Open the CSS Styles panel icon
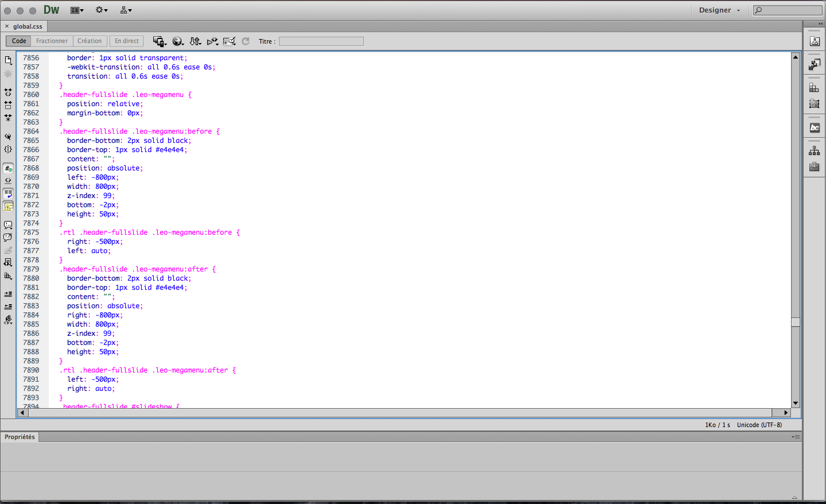This screenshot has width=826, height=504. (815, 88)
